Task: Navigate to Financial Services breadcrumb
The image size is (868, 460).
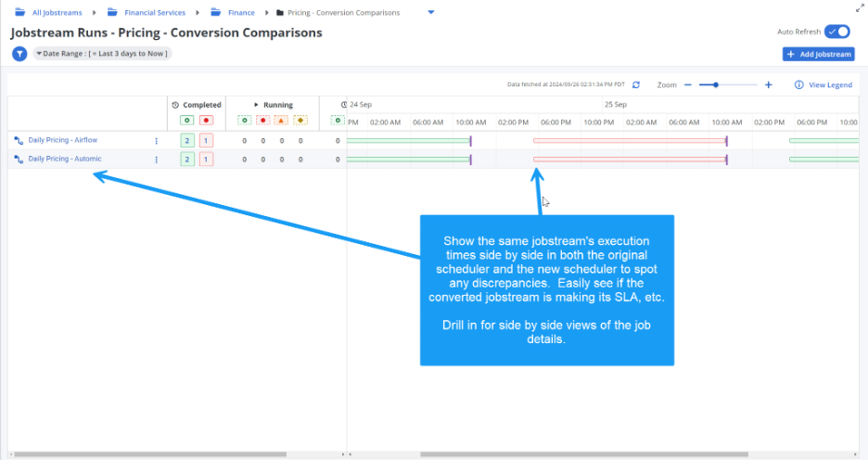Action: pyautogui.click(x=154, y=13)
